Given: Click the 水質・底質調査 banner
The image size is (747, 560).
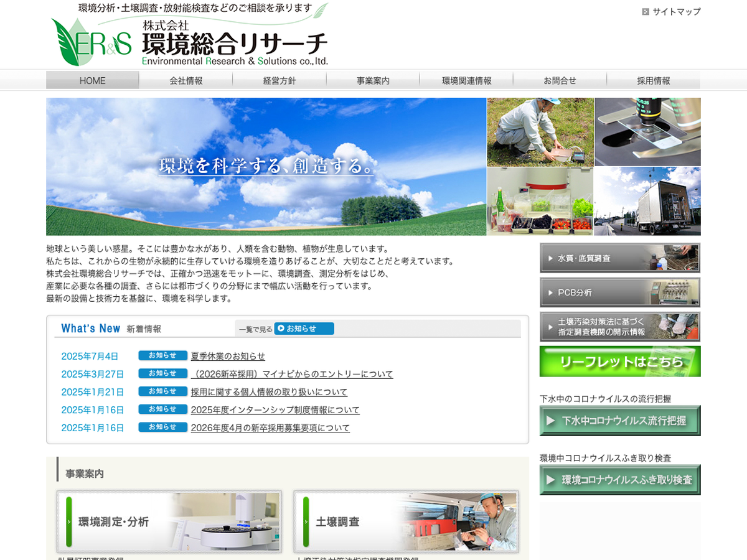Looking at the screenshot, I should [619, 258].
